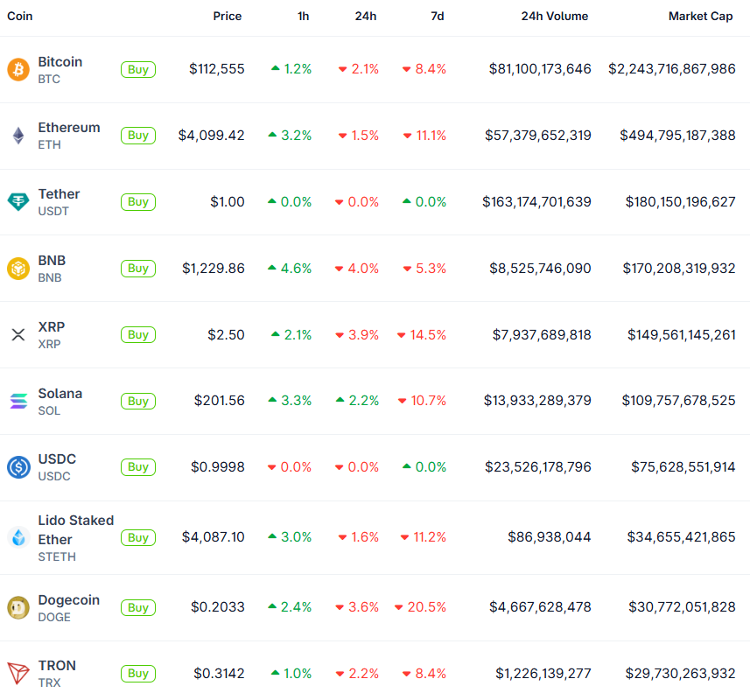Viewport: 750px width, 700px height.
Task: Click the Ethereum diamond logo icon
Action: point(18,136)
